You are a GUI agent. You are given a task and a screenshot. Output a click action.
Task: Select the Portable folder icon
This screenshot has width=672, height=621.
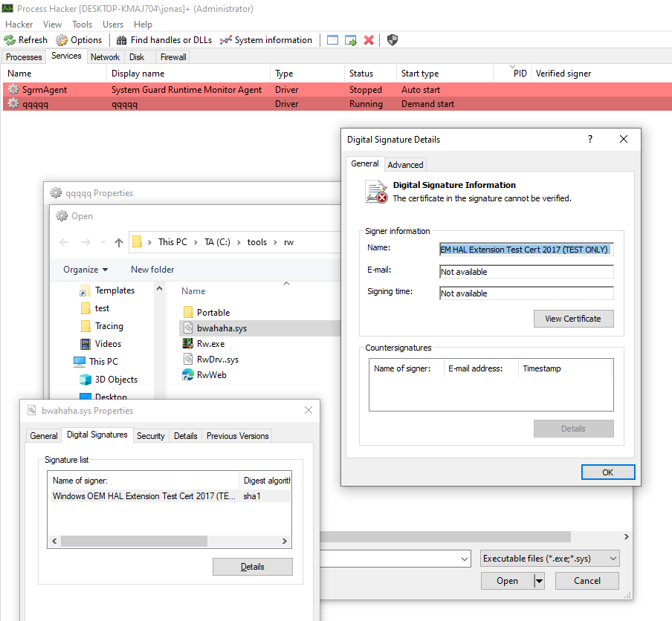[x=188, y=312]
